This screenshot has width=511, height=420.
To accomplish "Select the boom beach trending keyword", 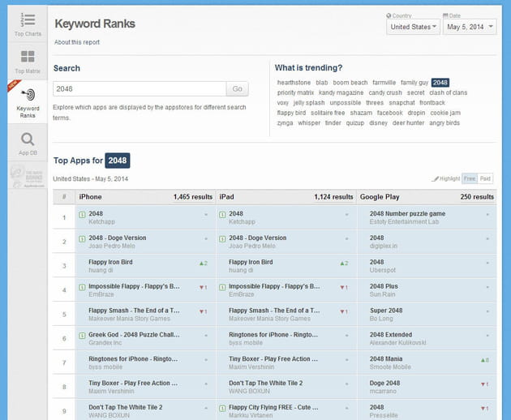I will pos(350,83).
